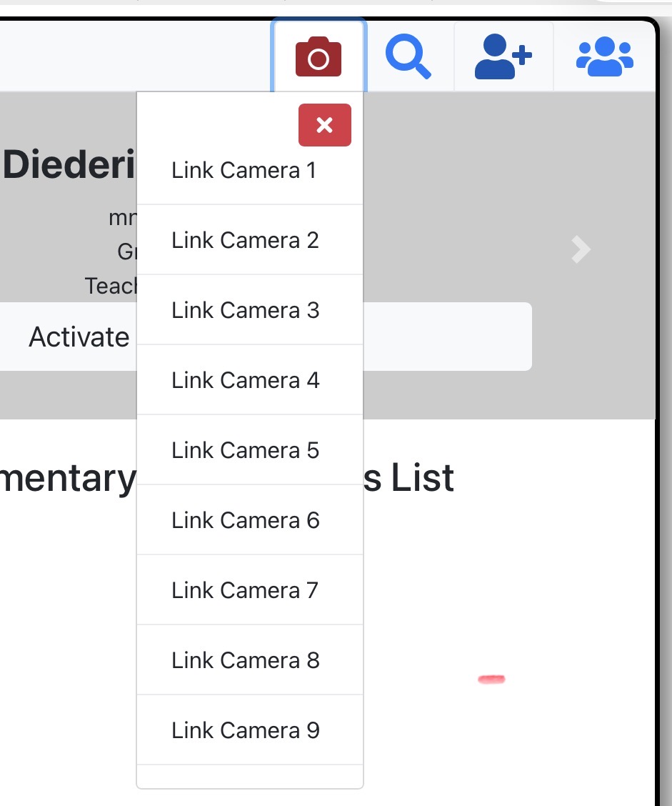Pick Link Camera 3
Screen dimensions: 672x806
tap(245, 311)
